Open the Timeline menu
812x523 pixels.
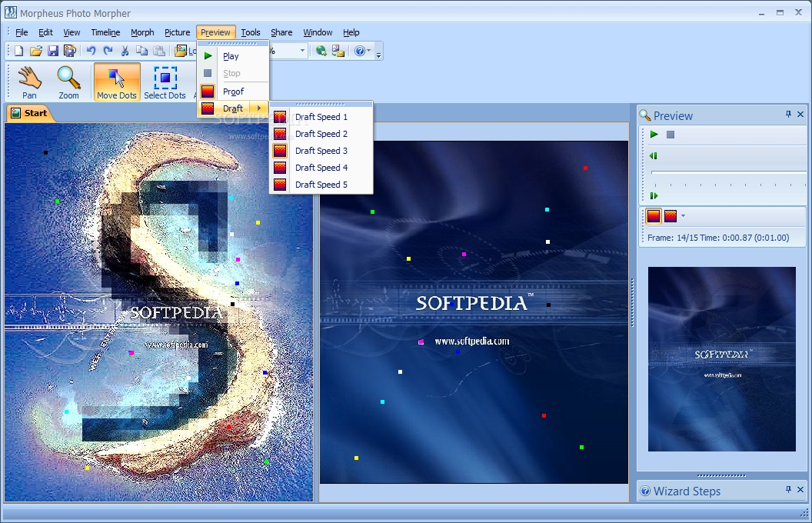[105, 32]
